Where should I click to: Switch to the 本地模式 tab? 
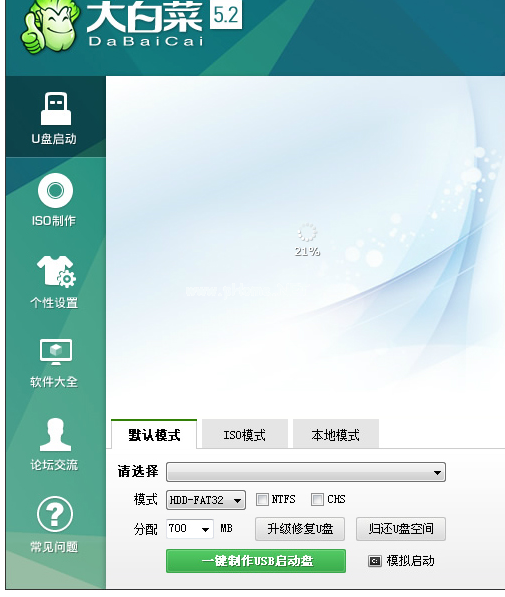tap(336, 434)
